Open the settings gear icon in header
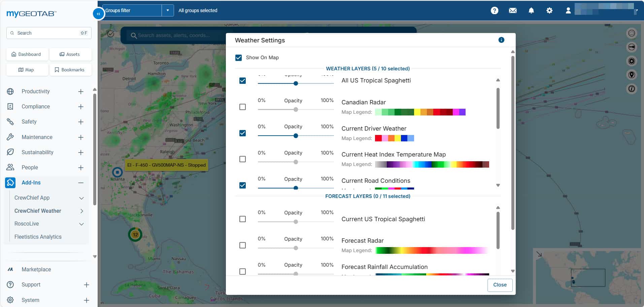Image resolution: width=644 pixels, height=307 pixels. point(549,10)
